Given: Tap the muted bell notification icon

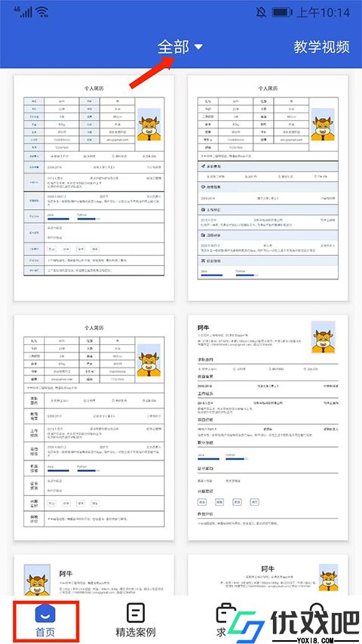Looking at the screenshot, I should 261,12.
